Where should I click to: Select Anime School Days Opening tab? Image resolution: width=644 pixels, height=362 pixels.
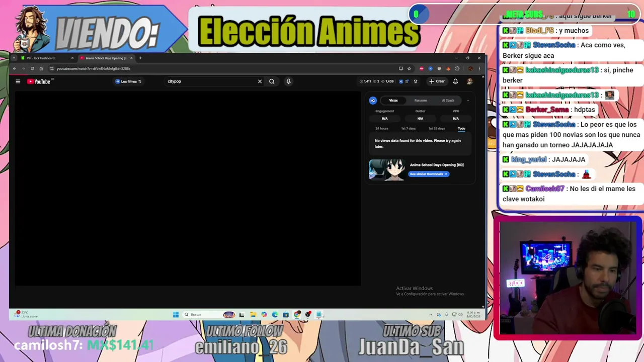click(106, 58)
